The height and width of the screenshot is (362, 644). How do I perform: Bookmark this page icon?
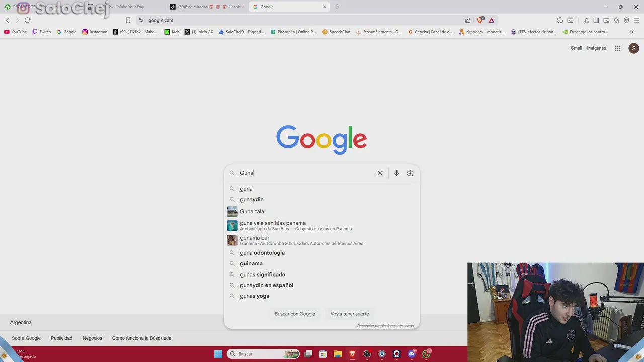click(x=128, y=20)
